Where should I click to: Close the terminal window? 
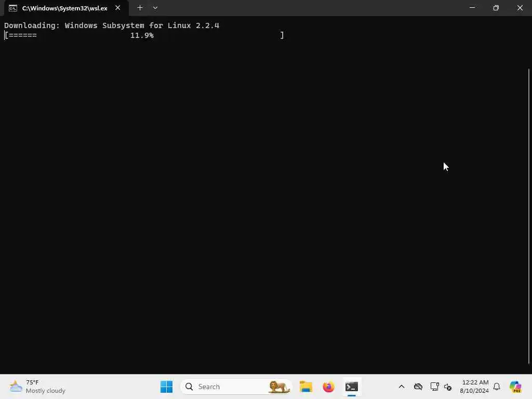pyautogui.click(x=520, y=8)
